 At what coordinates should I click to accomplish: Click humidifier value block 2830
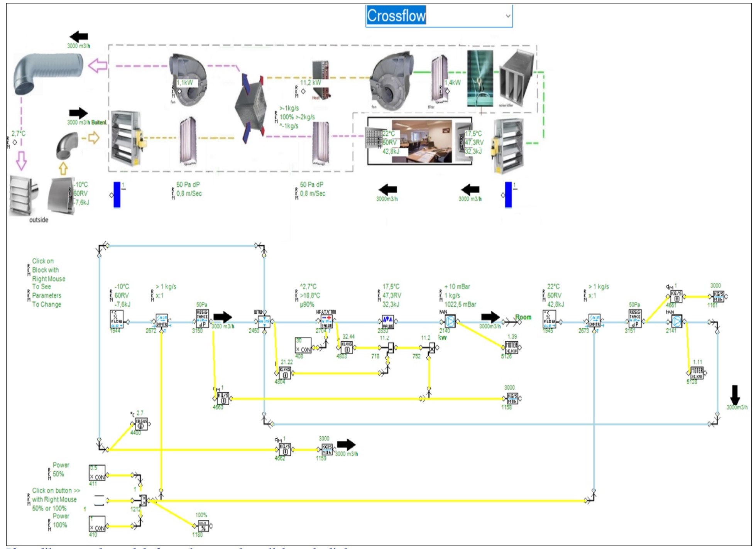click(x=387, y=321)
